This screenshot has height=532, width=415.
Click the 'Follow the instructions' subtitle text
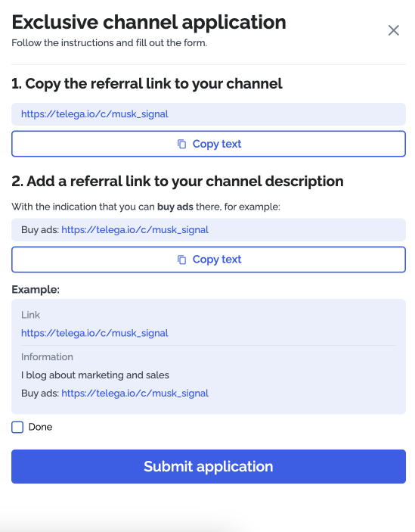pyautogui.click(x=109, y=43)
